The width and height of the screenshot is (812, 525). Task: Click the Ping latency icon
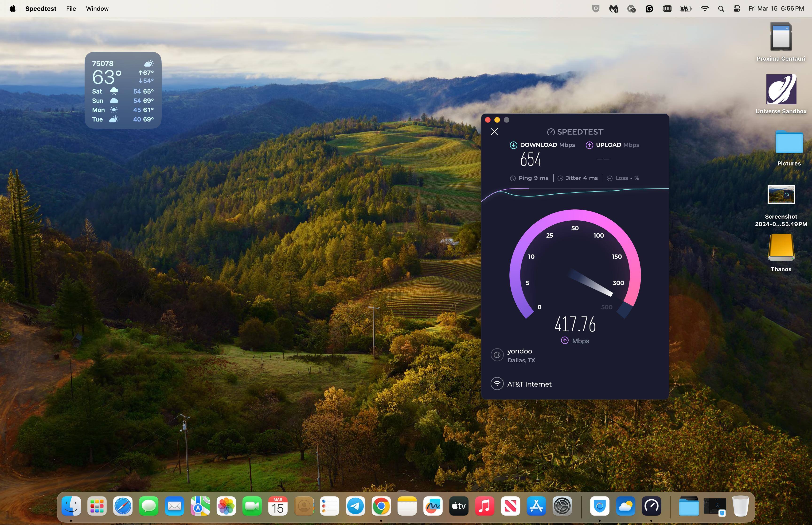pyautogui.click(x=513, y=178)
